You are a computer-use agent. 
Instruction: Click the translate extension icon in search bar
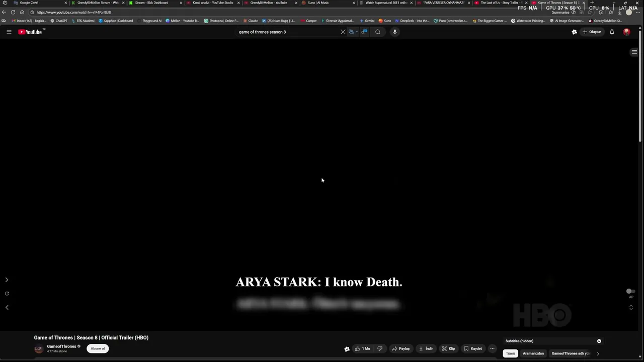click(351, 32)
